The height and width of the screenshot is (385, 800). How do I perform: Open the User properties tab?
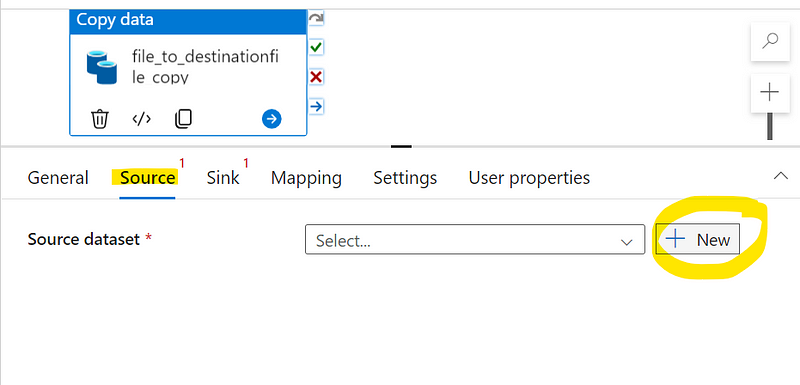point(529,178)
